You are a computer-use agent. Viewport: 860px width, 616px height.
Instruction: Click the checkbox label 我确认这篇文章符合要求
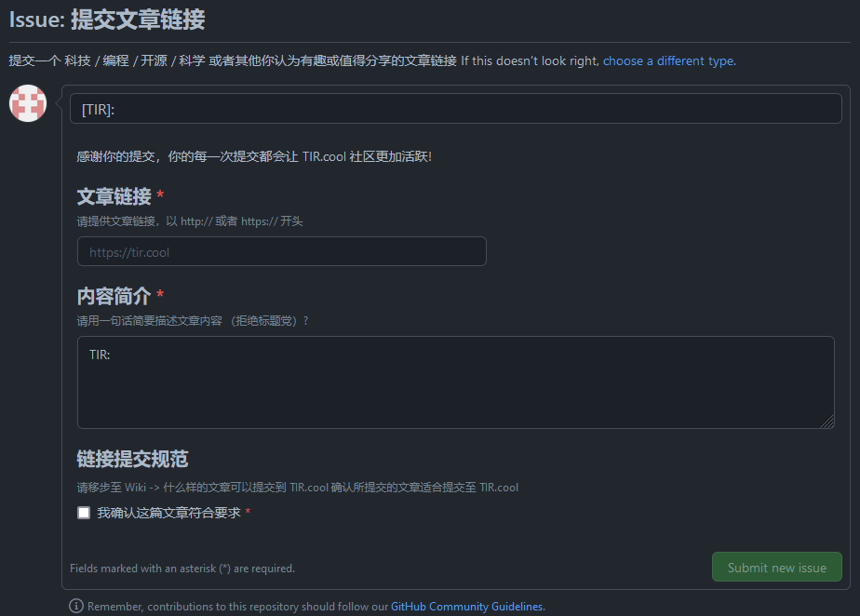(x=169, y=513)
